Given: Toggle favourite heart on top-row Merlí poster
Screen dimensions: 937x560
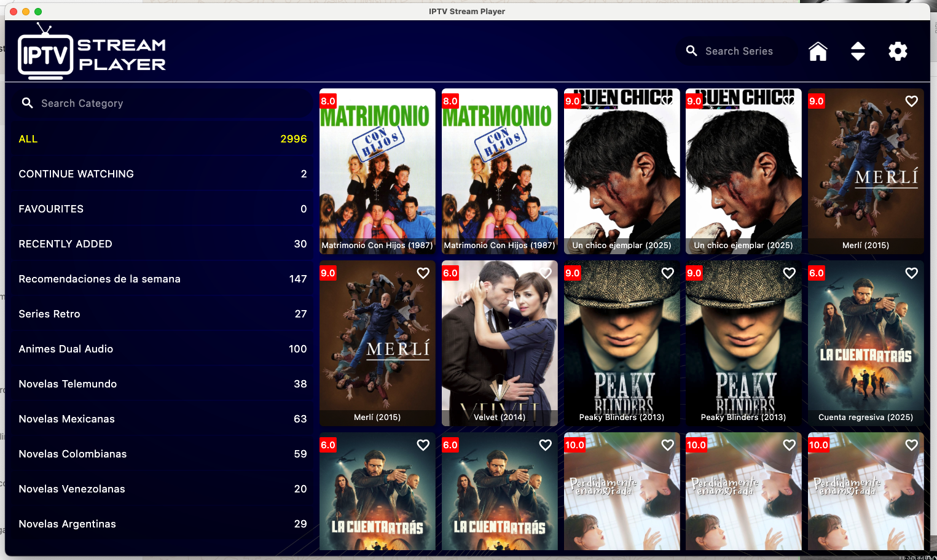Looking at the screenshot, I should [911, 101].
